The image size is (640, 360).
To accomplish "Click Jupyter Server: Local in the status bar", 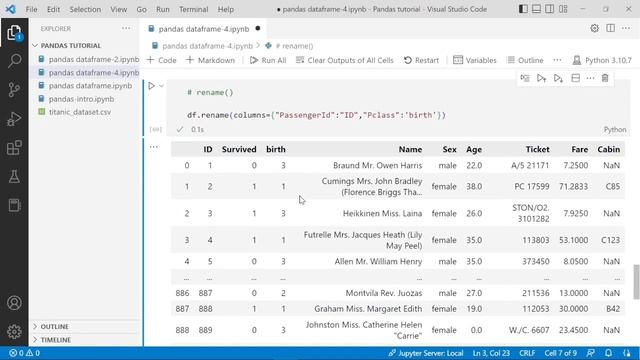I will pyautogui.click(x=425, y=353).
